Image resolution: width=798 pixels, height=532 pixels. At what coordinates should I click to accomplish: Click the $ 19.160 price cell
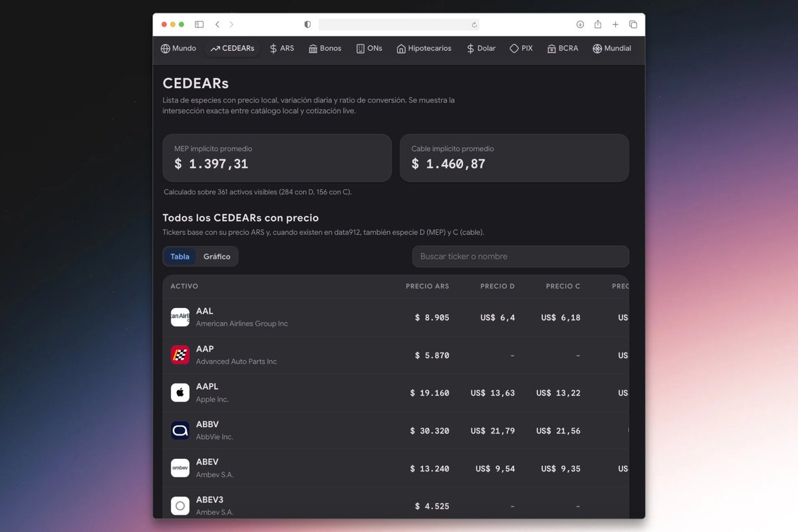tap(430, 393)
